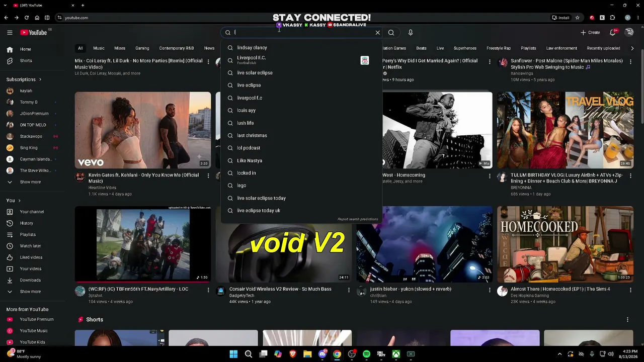The image size is (644, 362).
Task: Bookmark this page with the star icon
Action: (578, 18)
